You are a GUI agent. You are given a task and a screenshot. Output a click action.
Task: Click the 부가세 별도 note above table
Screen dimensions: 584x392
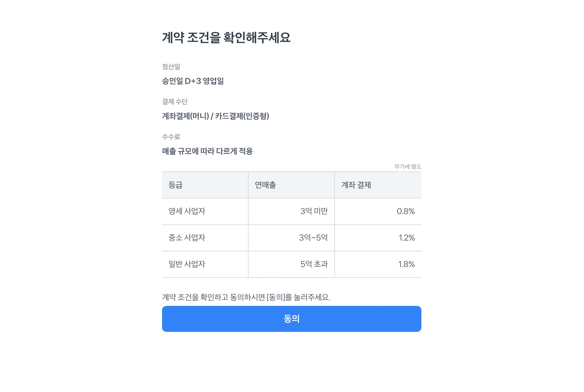click(407, 166)
